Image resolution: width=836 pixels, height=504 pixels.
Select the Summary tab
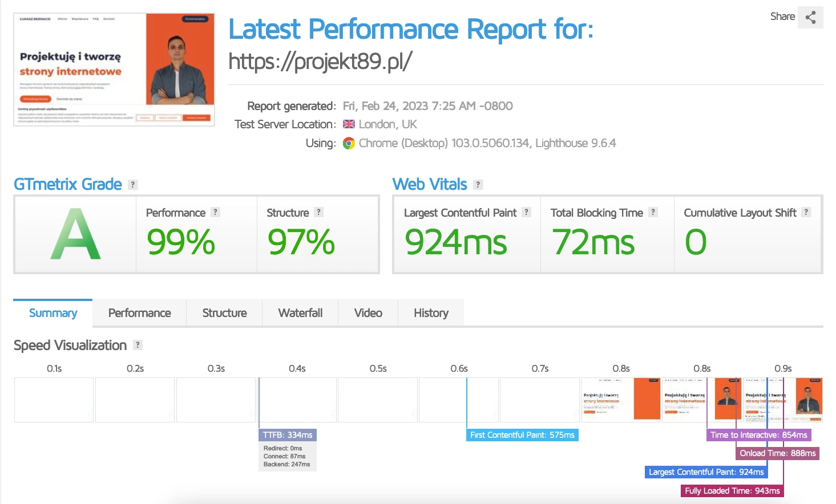(53, 313)
